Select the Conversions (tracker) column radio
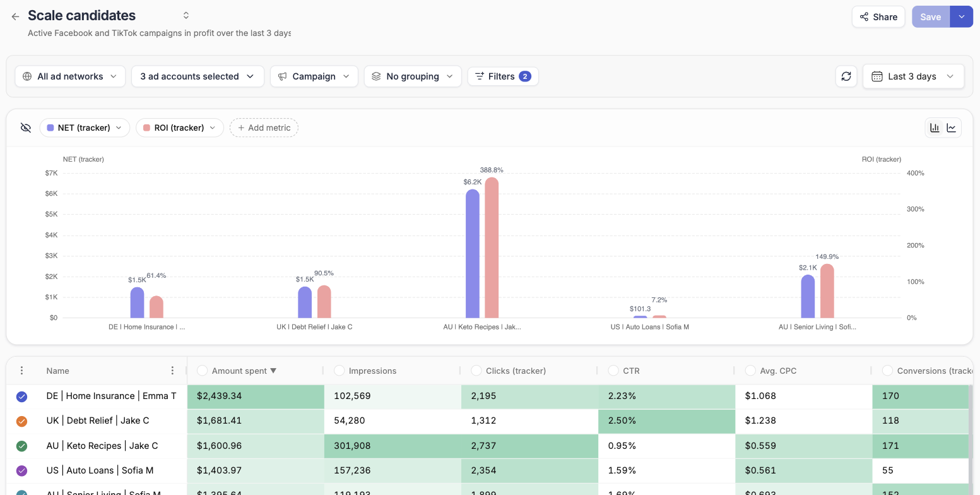980x495 pixels. (887, 371)
